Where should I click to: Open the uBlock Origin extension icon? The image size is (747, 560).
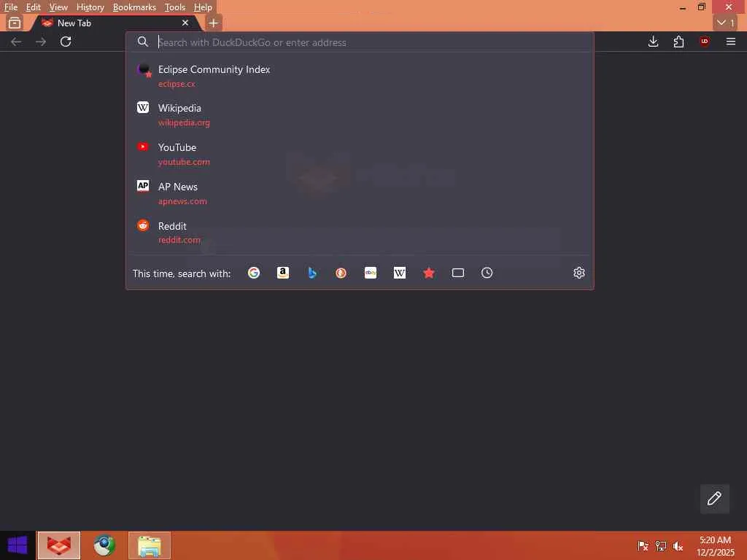(x=704, y=42)
